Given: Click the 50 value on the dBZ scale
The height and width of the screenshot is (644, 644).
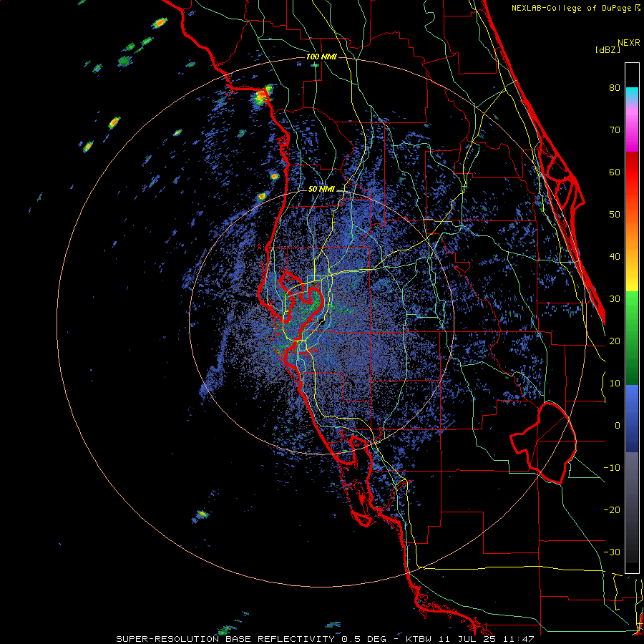Looking at the screenshot, I should coord(615,215).
